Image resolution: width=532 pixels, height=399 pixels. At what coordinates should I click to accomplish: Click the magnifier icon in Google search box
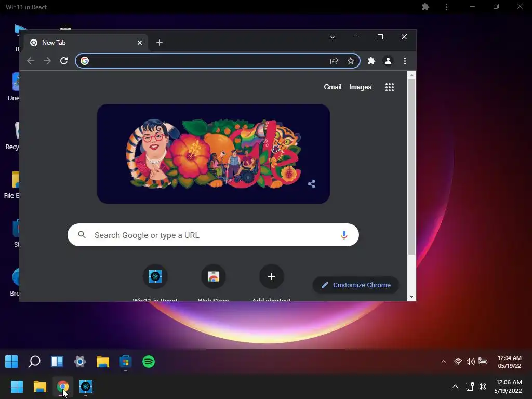[82, 234]
